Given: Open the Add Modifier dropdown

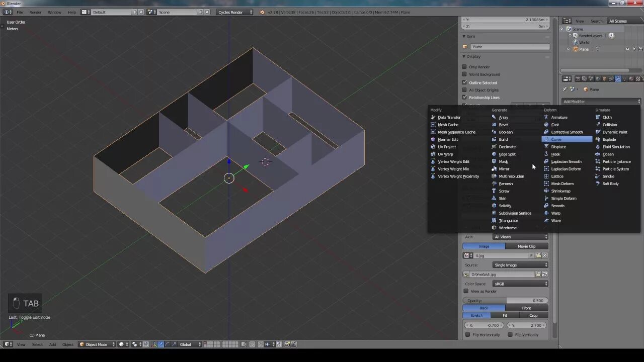Looking at the screenshot, I should click(601, 102).
